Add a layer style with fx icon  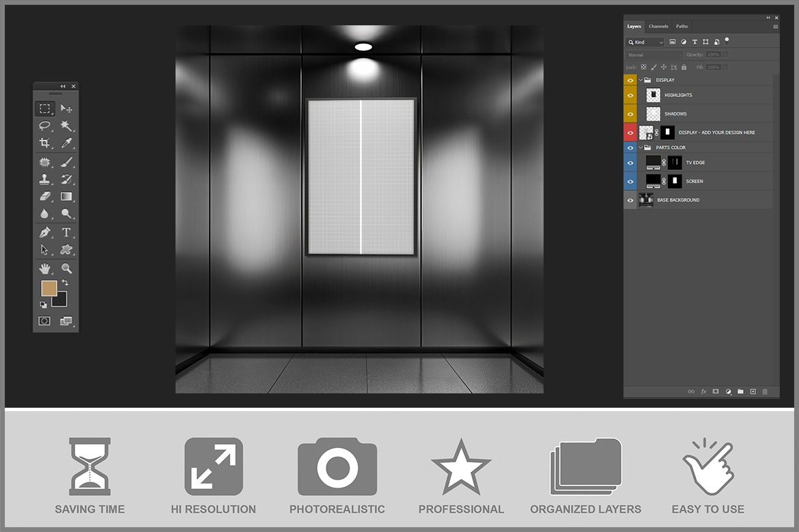703,391
